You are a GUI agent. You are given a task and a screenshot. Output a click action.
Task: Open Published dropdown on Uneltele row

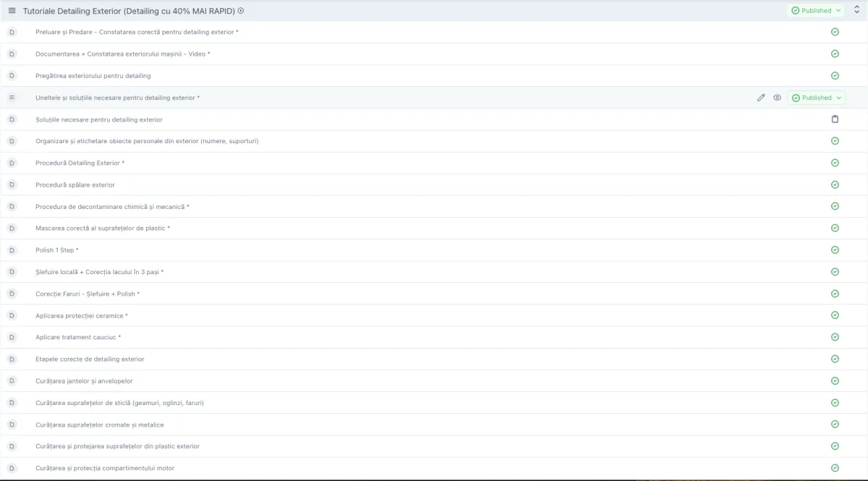click(x=816, y=98)
